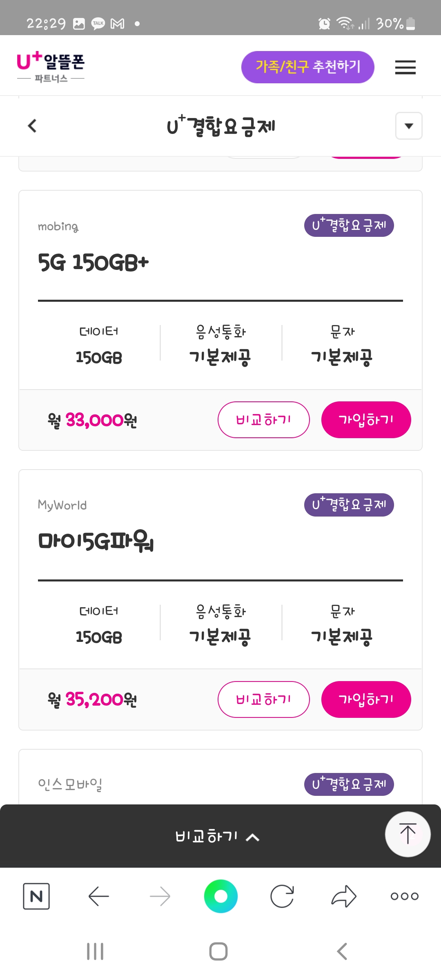The image size is (441, 980).
Task: Tap the green Naver search circle
Action: [x=220, y=896]
